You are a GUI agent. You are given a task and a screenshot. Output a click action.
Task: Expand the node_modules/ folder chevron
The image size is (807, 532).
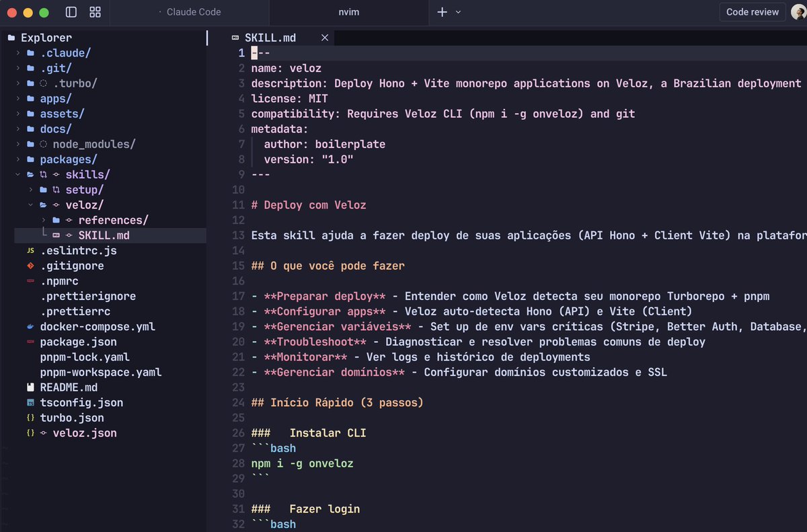tap(18, 144)
